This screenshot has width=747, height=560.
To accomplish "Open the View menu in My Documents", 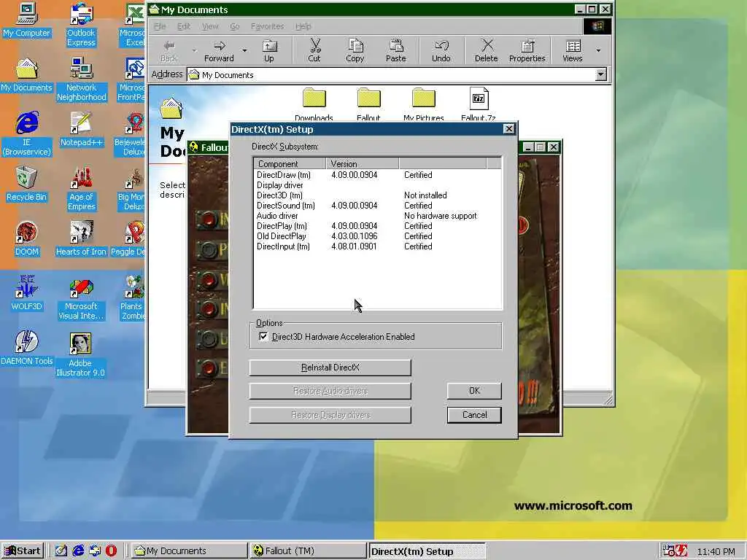I will (210, 26).
